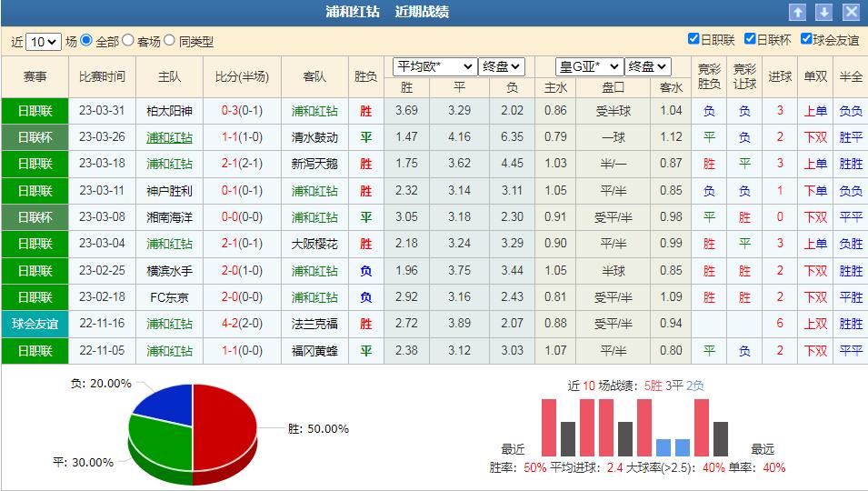The height and width of the screenshot is (491, 868).
Task: Click the 半全 column header
Action: click(851, 77)
